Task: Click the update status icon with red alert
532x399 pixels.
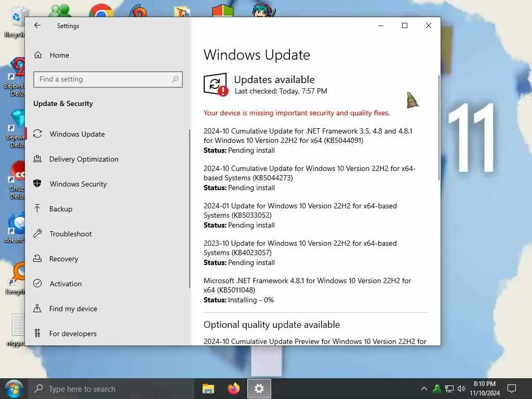Action: coord(216,85)
